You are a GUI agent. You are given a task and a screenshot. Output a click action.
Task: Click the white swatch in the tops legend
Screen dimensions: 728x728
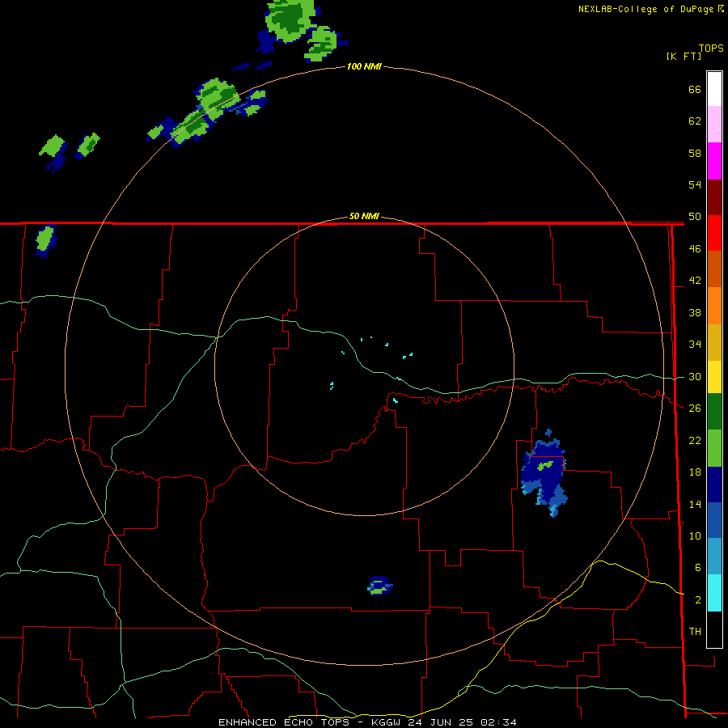point(714,89)
